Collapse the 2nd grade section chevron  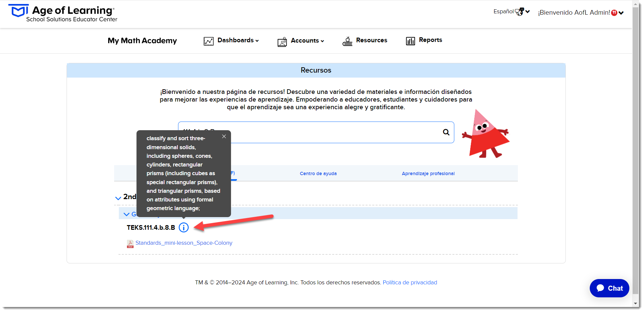coord(118,198)
